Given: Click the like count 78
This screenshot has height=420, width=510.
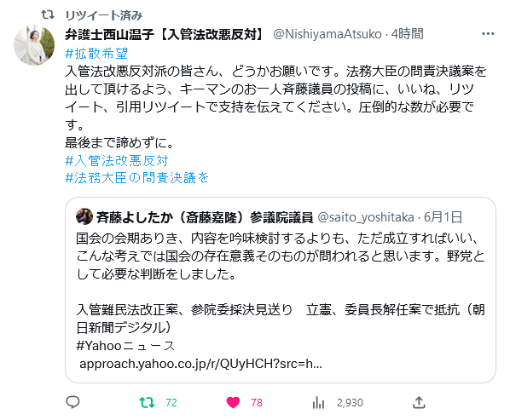Looking at the screenshot, I should [257, 403].
